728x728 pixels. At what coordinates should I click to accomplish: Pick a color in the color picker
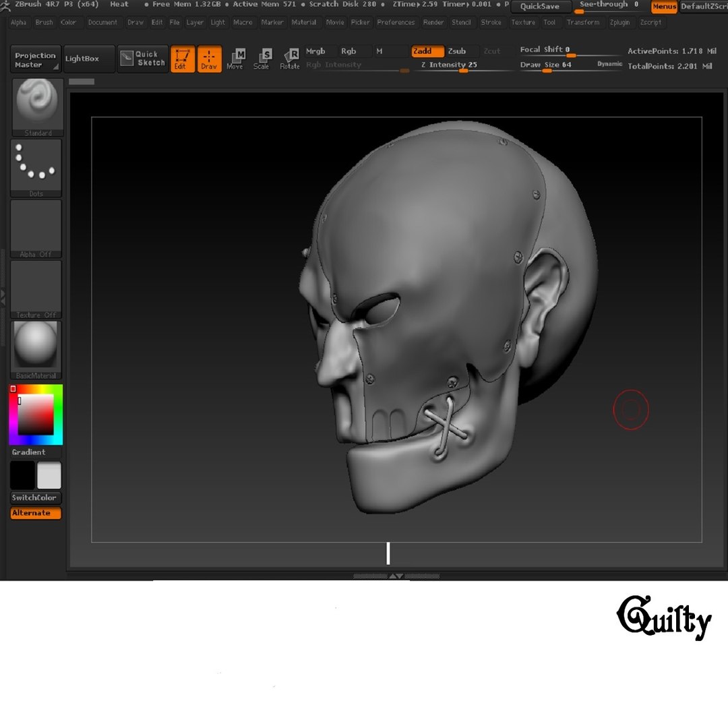[x=36, y=414]
